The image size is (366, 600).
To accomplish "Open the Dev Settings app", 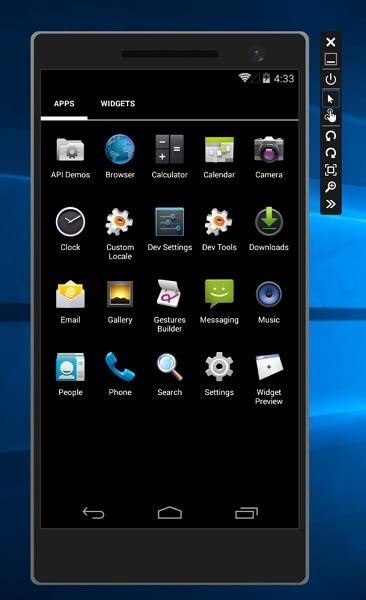I will coord(170,229).
